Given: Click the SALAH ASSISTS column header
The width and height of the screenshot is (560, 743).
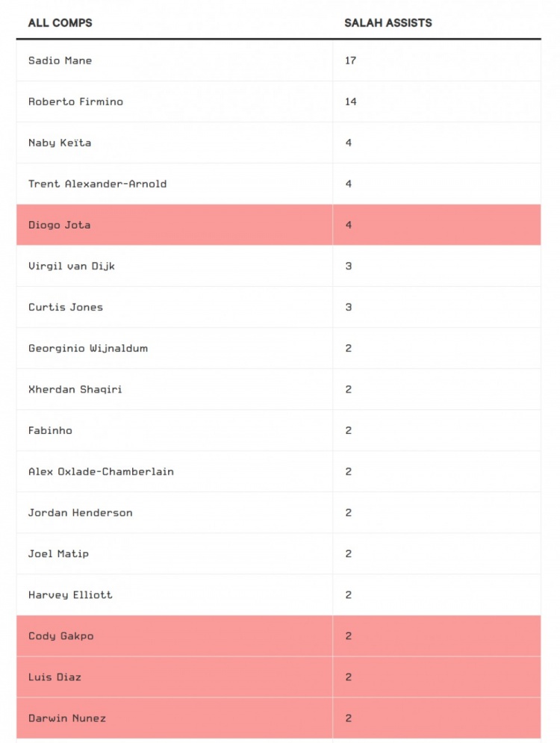Looking at the screenshot, I should [388, 23].
